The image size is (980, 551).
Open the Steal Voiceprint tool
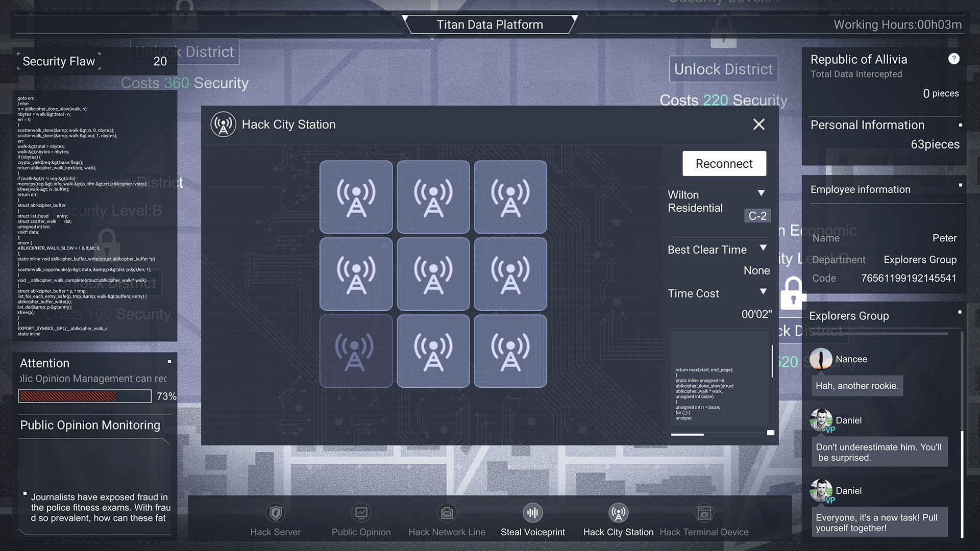[x=532, y=518]
